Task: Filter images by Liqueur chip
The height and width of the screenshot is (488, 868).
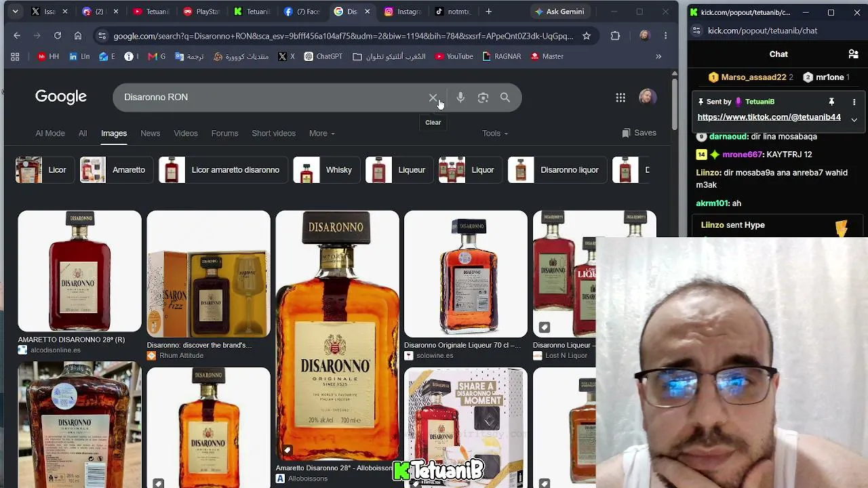Action: pos(398,170)
